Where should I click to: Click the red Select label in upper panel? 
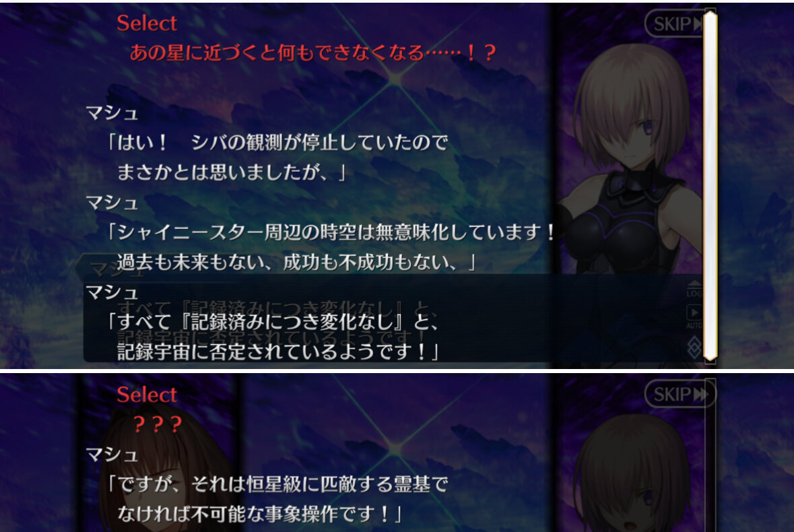point(147,24)
